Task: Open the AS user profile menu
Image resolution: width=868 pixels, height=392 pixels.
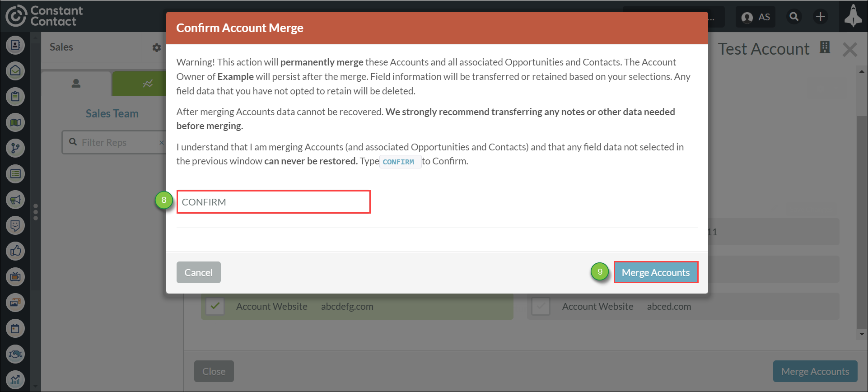Action: point(756,17)
